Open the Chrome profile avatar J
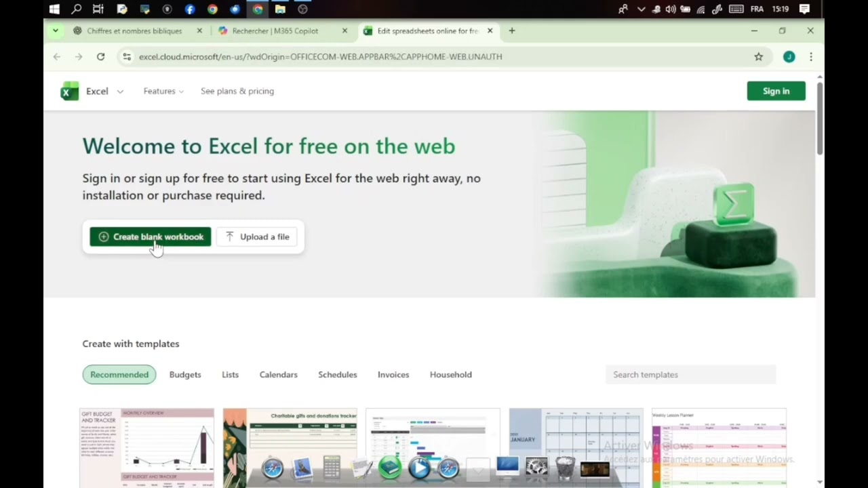 (x=789, y=57)
